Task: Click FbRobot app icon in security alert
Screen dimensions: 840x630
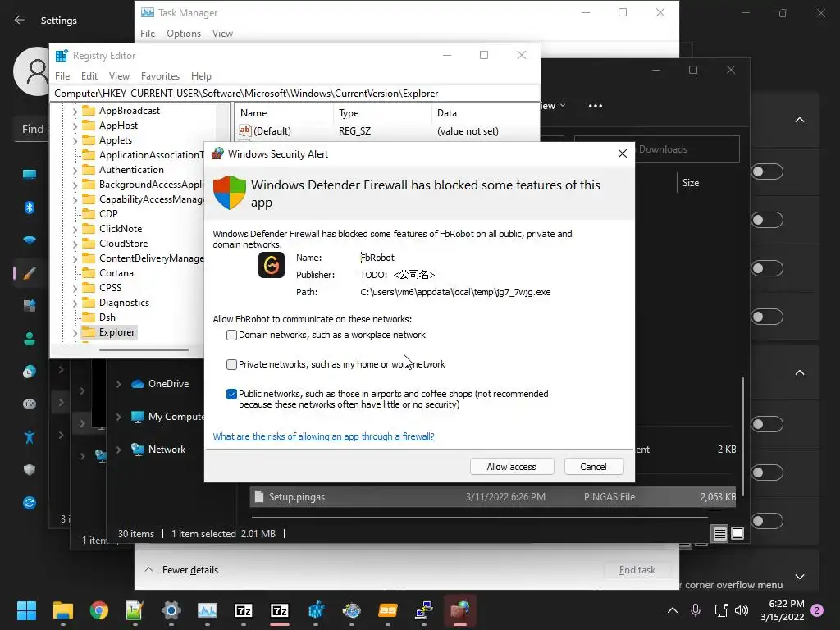Action: [x=272, y=265]
